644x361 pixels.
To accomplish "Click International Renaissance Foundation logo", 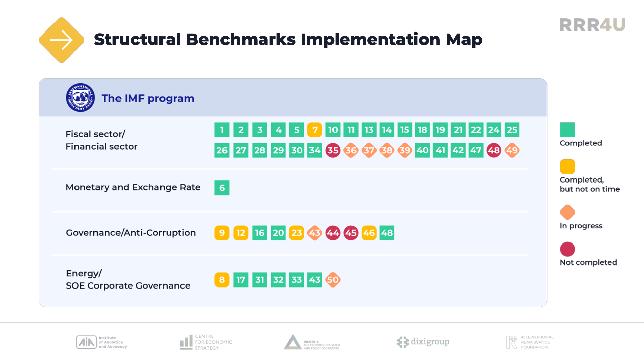I will pos(530,342).
